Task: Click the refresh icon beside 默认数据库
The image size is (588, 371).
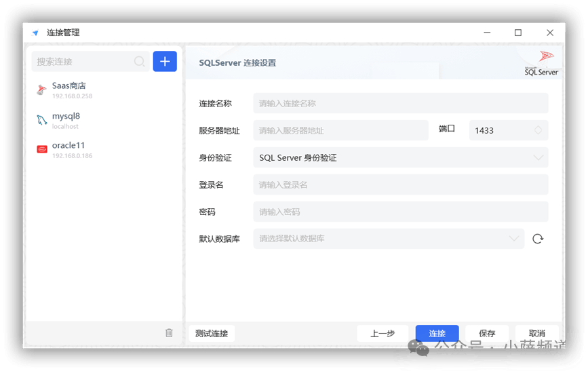Action: tap(538, 239)
